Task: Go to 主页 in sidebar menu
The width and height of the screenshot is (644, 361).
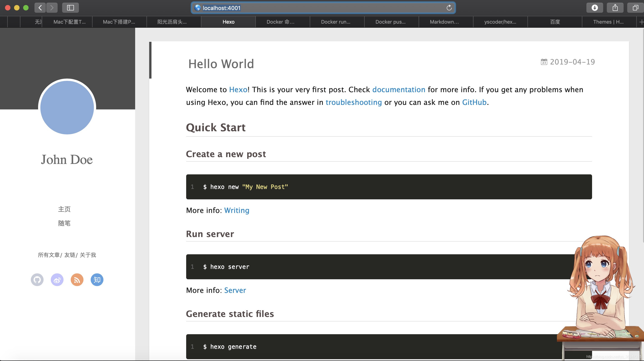Action: coord(64,209)
